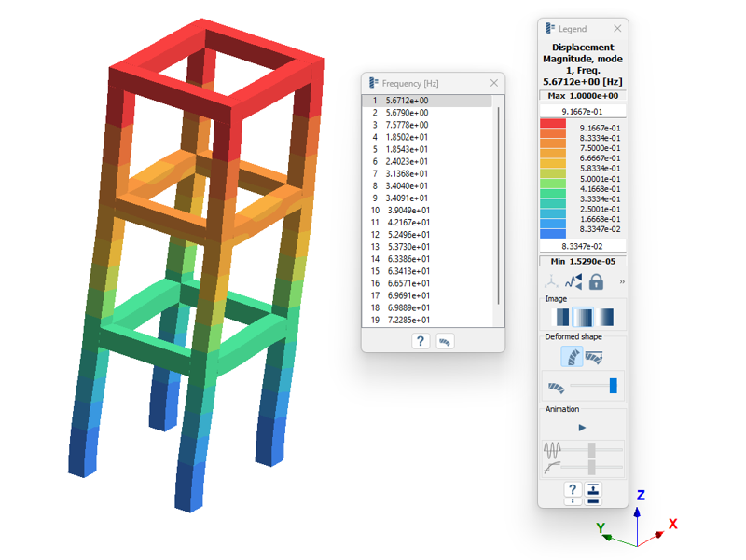
Task: Expand the double chevron overflow in Legend
Action: pyautogui.click(x=622, y=281)
